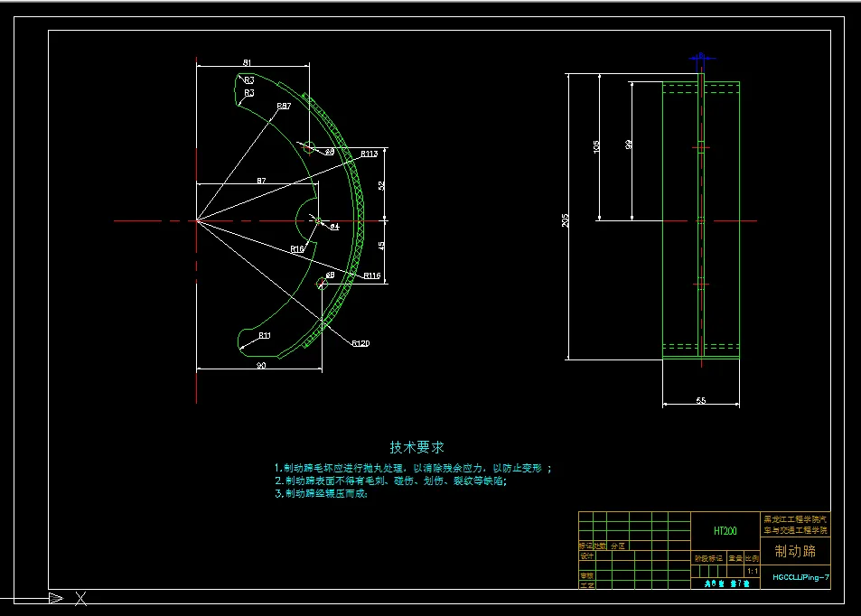The height and width of the screenshot is (616, 861).
Task: Select the 分区 column header in title block
Action: (x=618, y=546)
